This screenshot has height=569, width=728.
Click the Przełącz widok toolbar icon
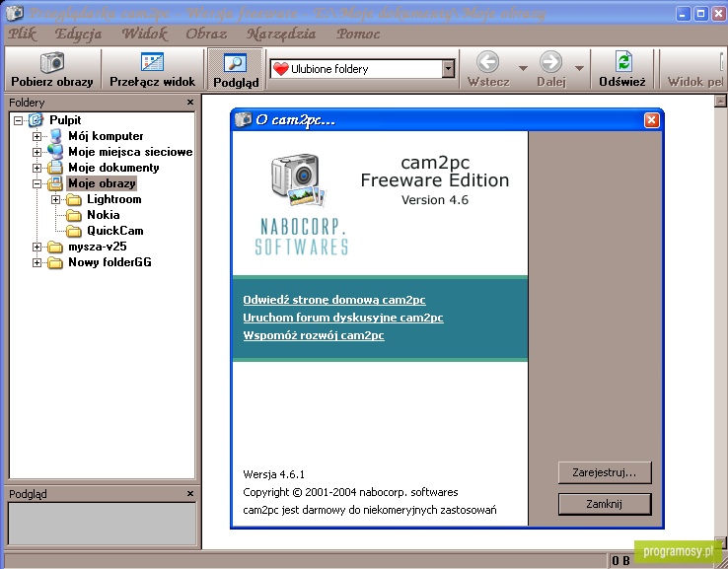coord(152,62)
